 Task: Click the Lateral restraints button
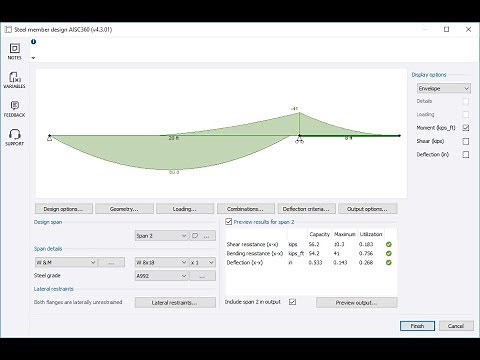click(x=175, y=303)
